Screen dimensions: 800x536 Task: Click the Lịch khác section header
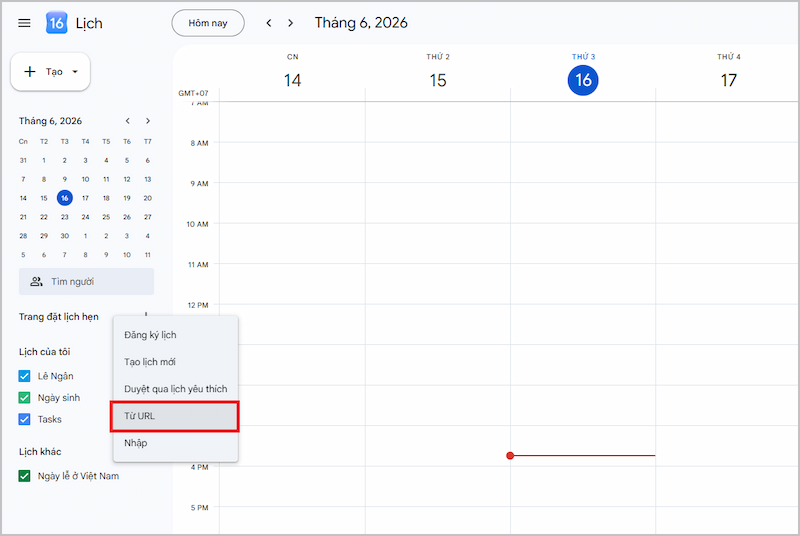[x=40, y=452]
